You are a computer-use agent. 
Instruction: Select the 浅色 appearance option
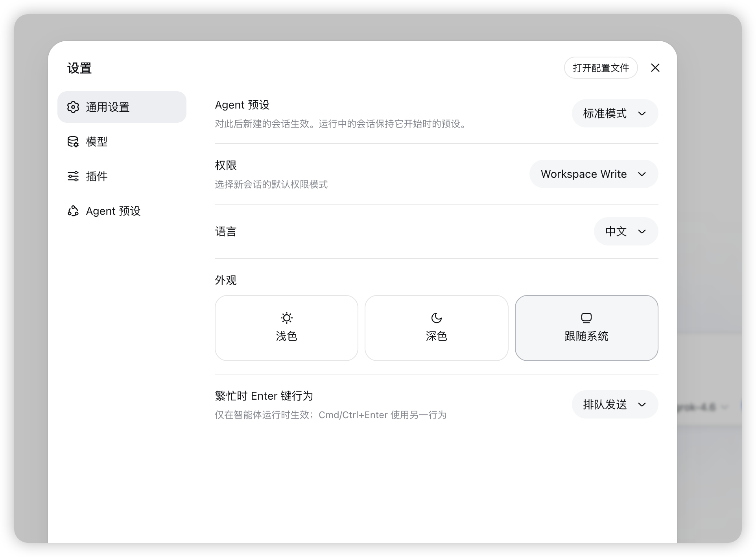click(x=287, y=328)
